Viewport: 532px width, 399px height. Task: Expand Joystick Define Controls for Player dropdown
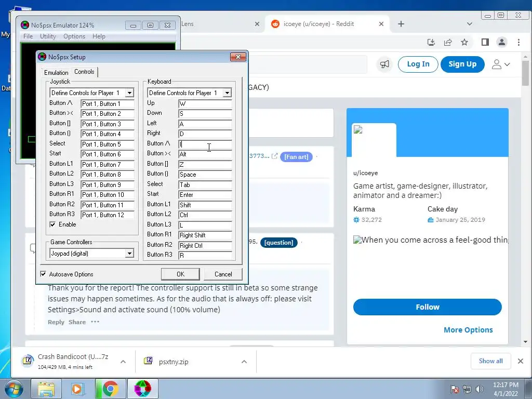point(129,92)
